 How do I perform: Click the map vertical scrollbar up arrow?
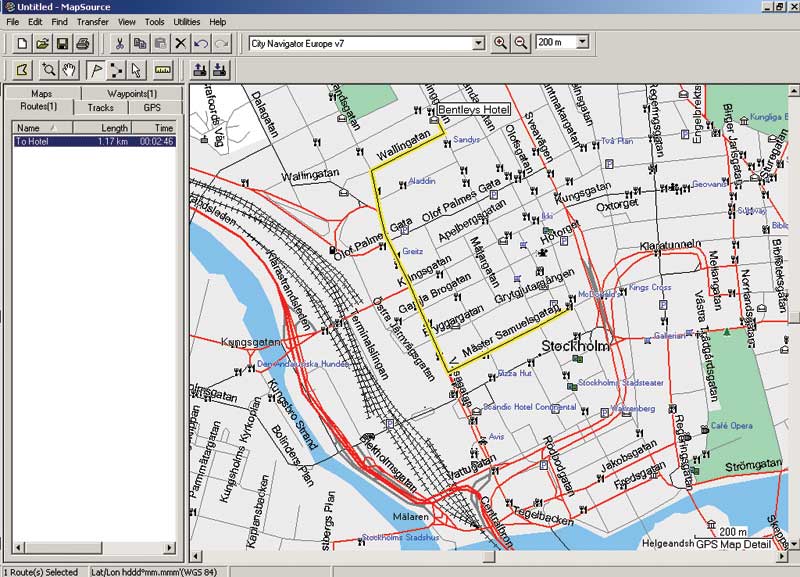click(794, 91)
